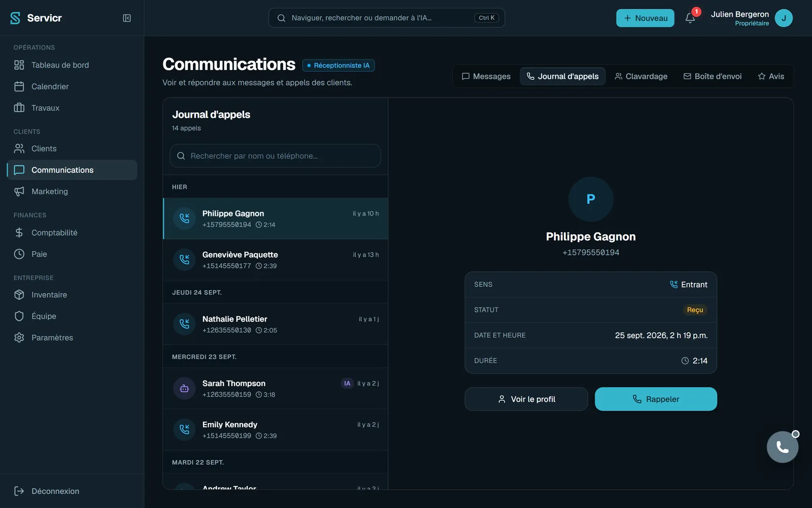Screen dimensions: 812x508
Task: Collapse the sidebar with the panel icon
Action: click(127, 18)
